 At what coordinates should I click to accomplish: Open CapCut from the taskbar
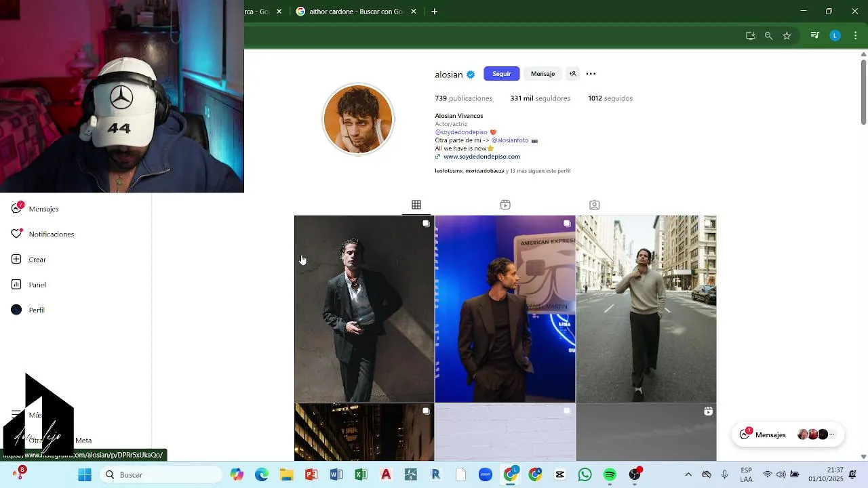[560, 474]
